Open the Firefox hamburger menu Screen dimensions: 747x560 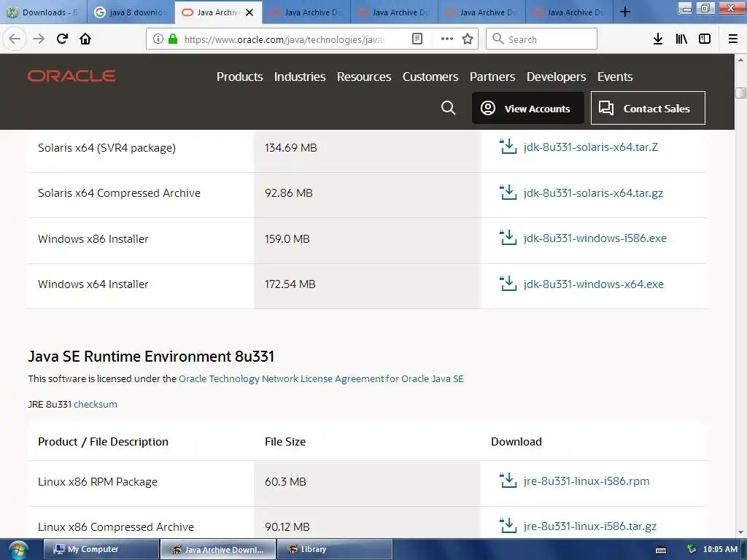pos(733,39)
